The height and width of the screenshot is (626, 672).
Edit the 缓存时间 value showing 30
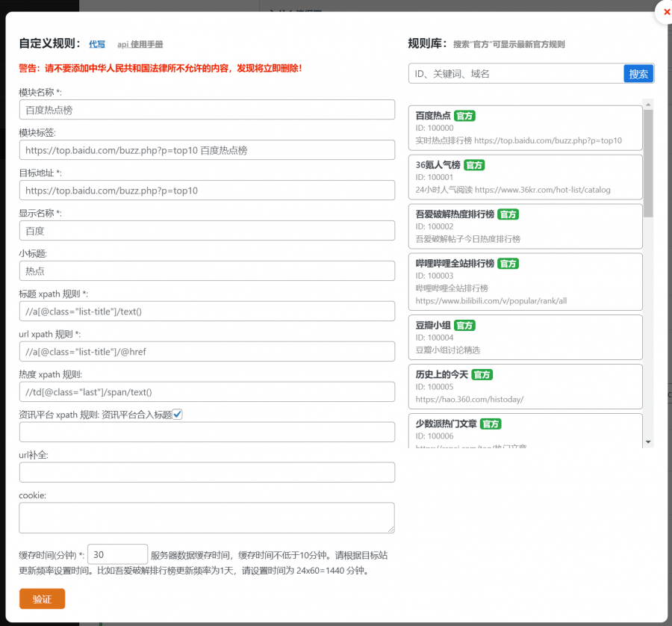[116, 554]
